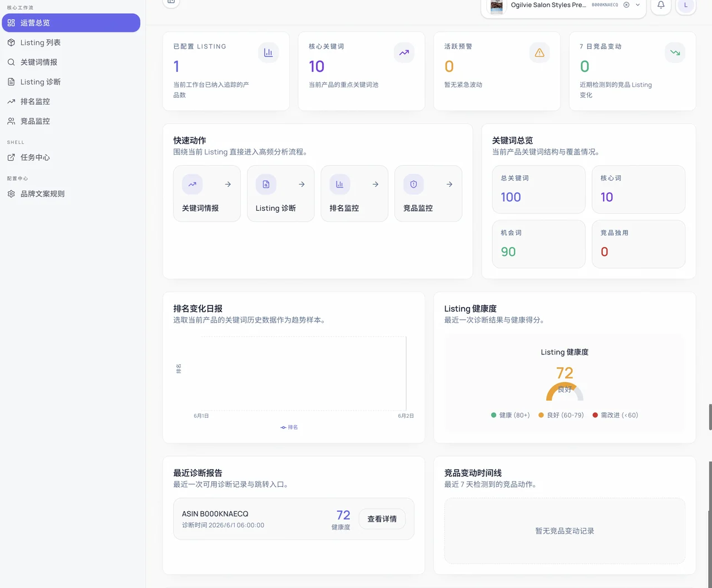Expand the product selector dropdown chevron

[x=637, y=5]
